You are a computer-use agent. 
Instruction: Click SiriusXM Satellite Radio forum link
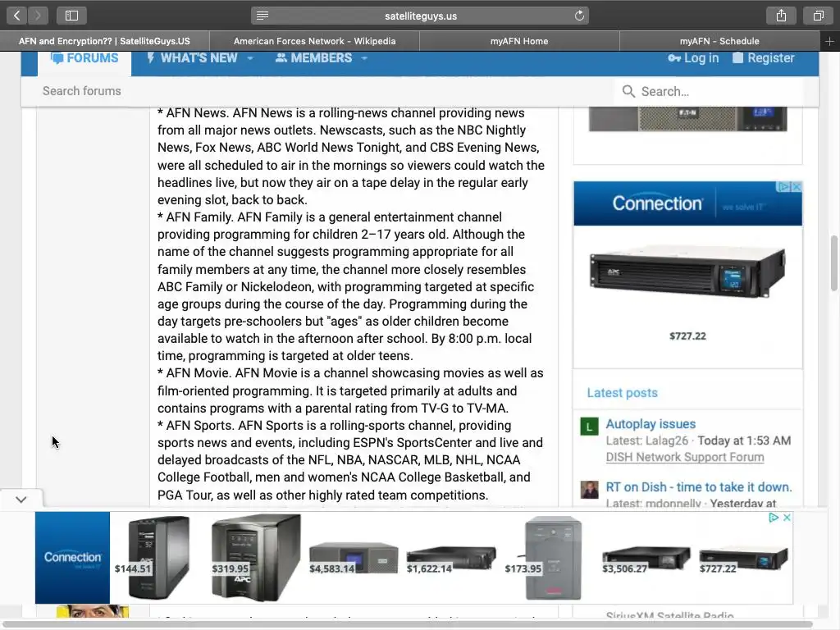pos(669,615)
